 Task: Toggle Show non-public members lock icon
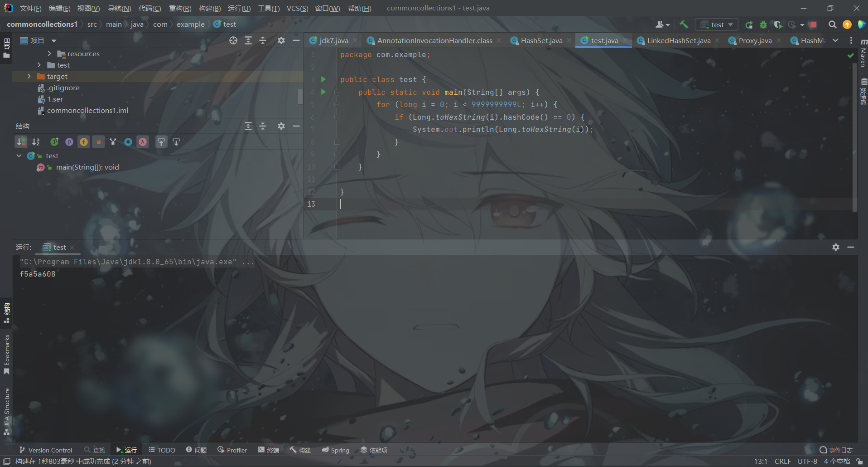(99, 142)
